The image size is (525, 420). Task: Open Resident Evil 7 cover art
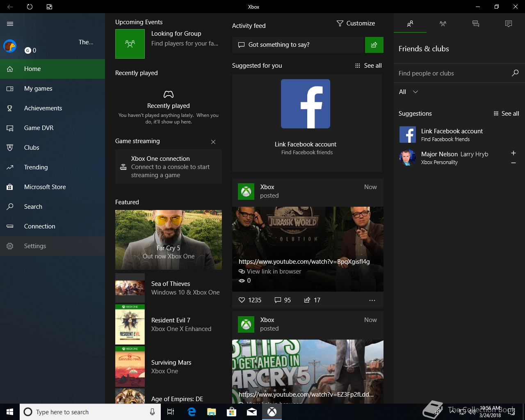point(130,324)
